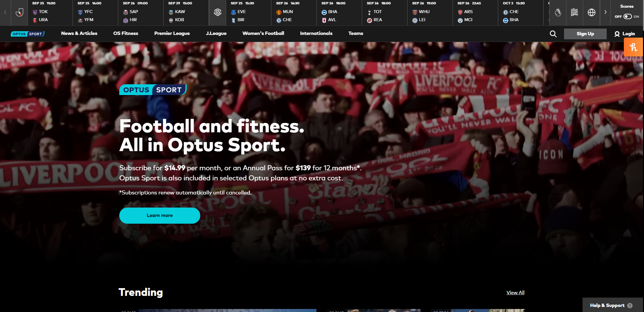
Task: Click the Optus Sport logo in navbar
Action: 28,34
